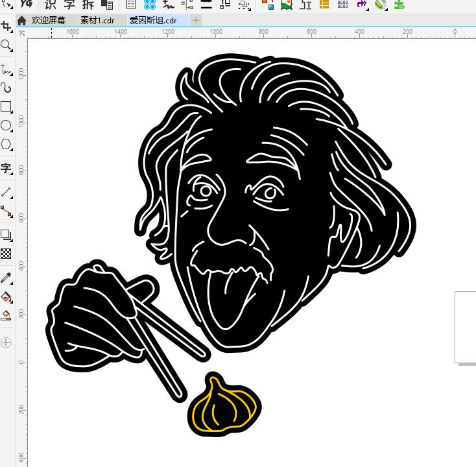The width and height of the screenshot is (476, 467).
Task: Open new document with plus tab
Action: [x=196, y=20]
